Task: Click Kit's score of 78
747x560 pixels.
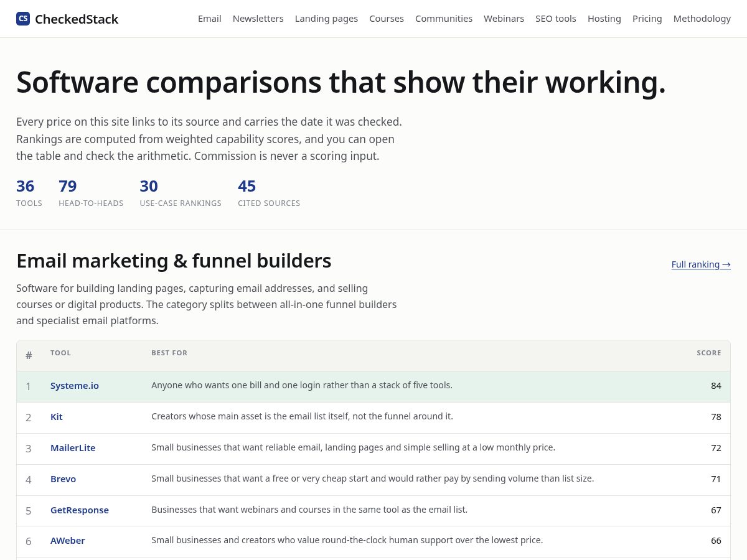Action: point(716,417)
